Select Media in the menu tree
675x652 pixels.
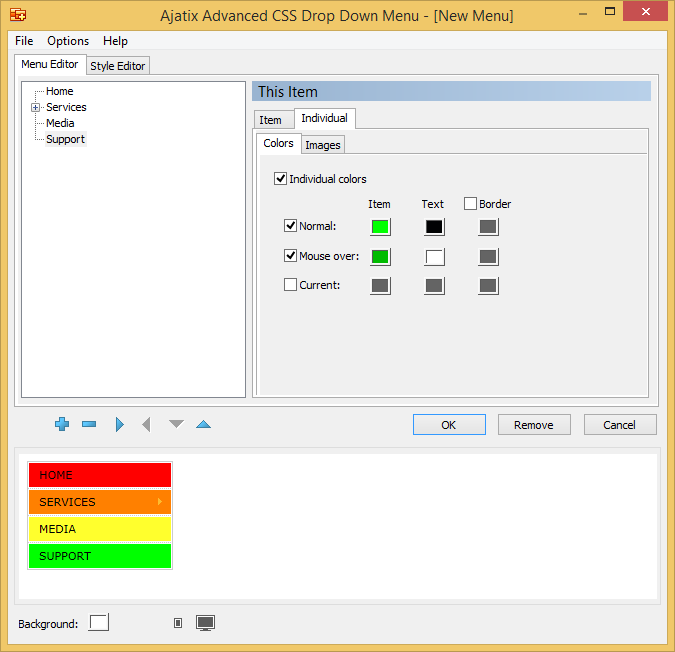click(60, 123)
